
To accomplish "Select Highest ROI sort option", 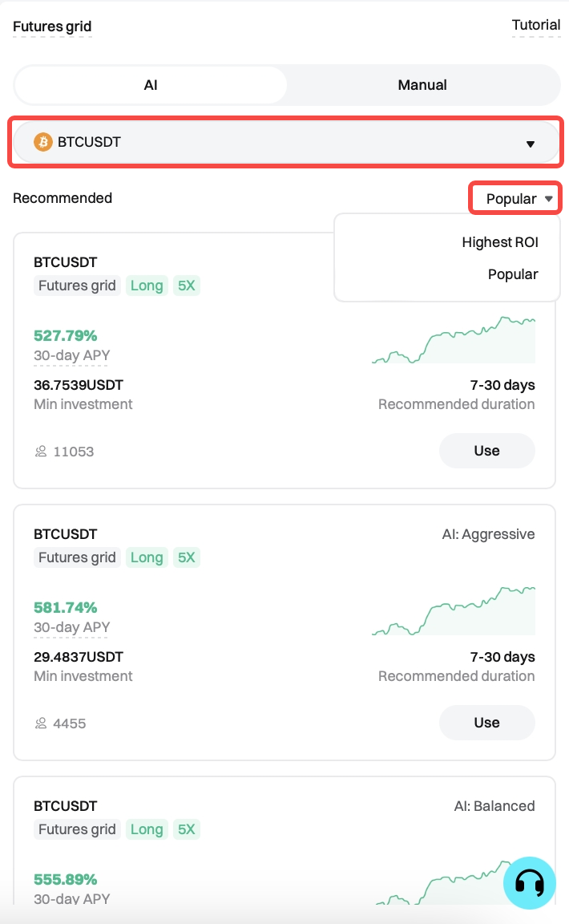I will click(x=499, y=242).
